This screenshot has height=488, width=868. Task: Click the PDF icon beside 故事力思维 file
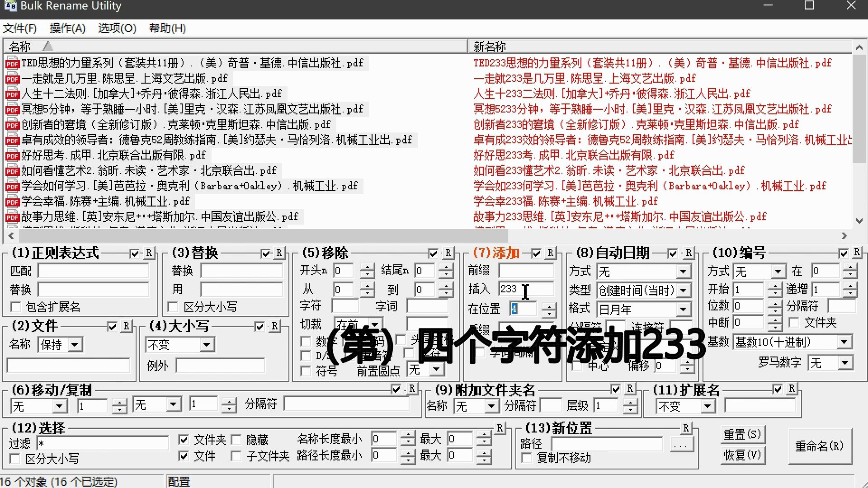click(12, 216)
